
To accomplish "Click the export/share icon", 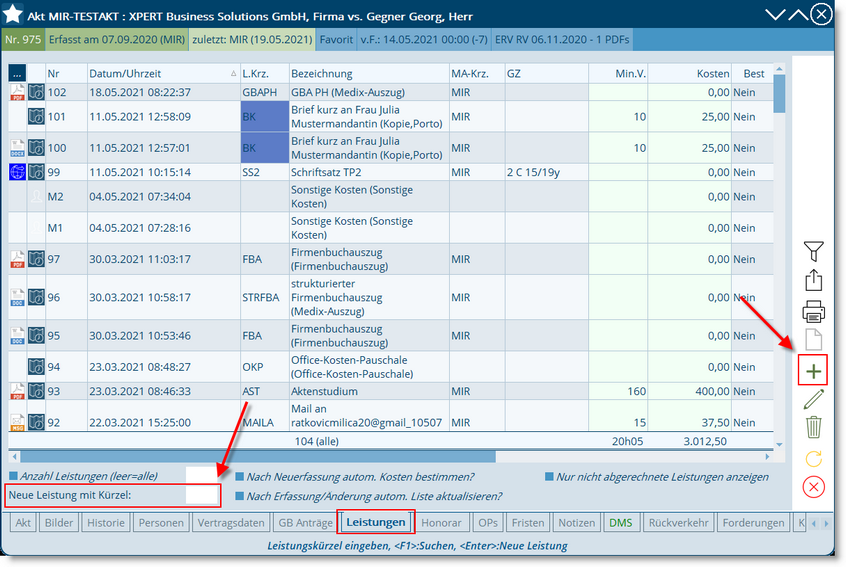I will pos(813,280).
